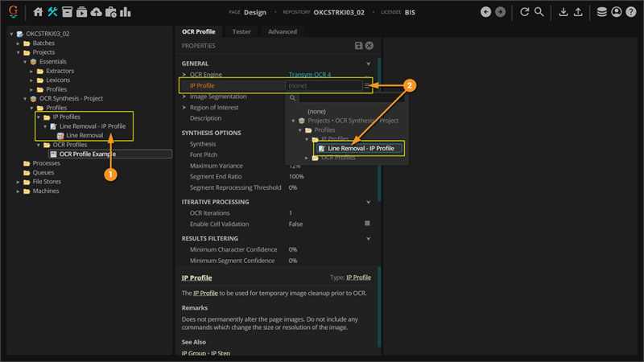Open the user account icon
The image size is (644, 362).
pyautogui.click(x=617, y=12)
